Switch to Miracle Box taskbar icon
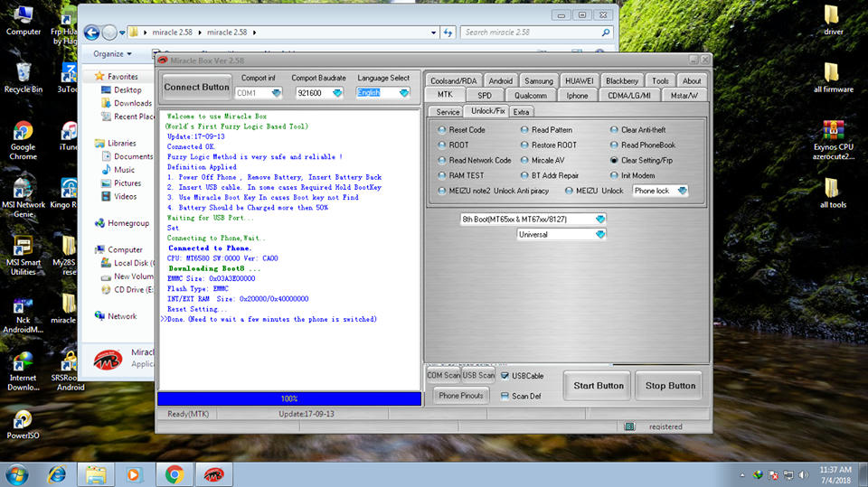 pos(213,475)
